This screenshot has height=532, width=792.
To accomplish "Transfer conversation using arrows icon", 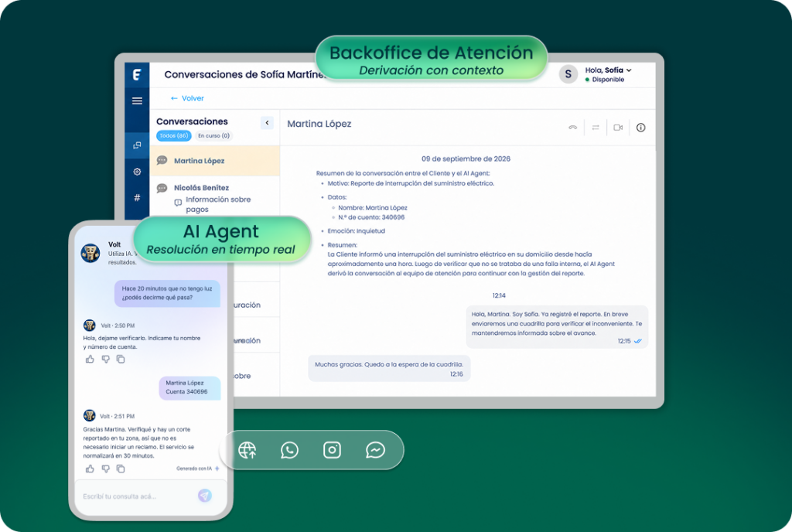I will click(x=596, y=128).
